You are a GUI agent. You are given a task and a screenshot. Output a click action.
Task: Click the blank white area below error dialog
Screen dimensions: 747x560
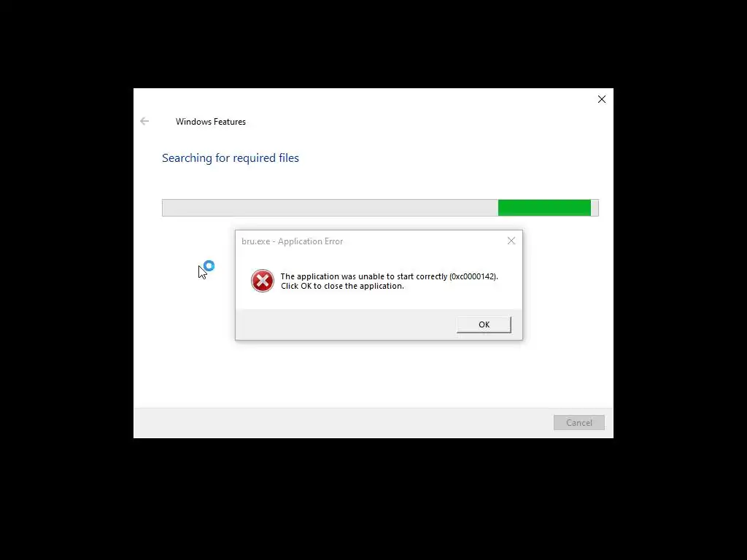pos(373,374)
